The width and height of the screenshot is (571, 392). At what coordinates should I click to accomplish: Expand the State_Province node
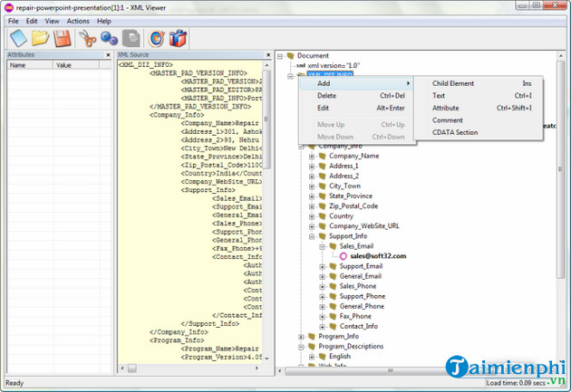312,196
